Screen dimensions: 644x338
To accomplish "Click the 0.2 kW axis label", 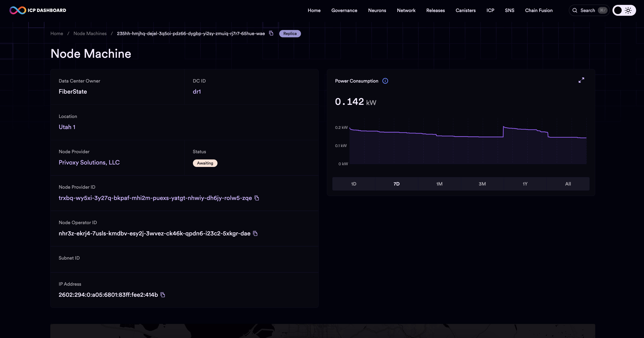I will 341,128.
